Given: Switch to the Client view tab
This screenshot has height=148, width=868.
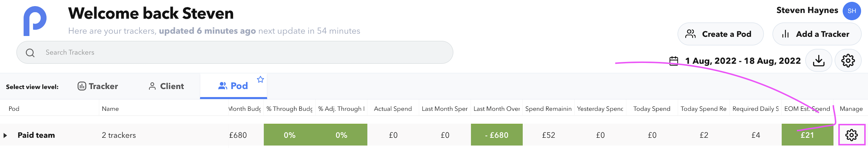Looking at the screenshot, I should point(166,86).
